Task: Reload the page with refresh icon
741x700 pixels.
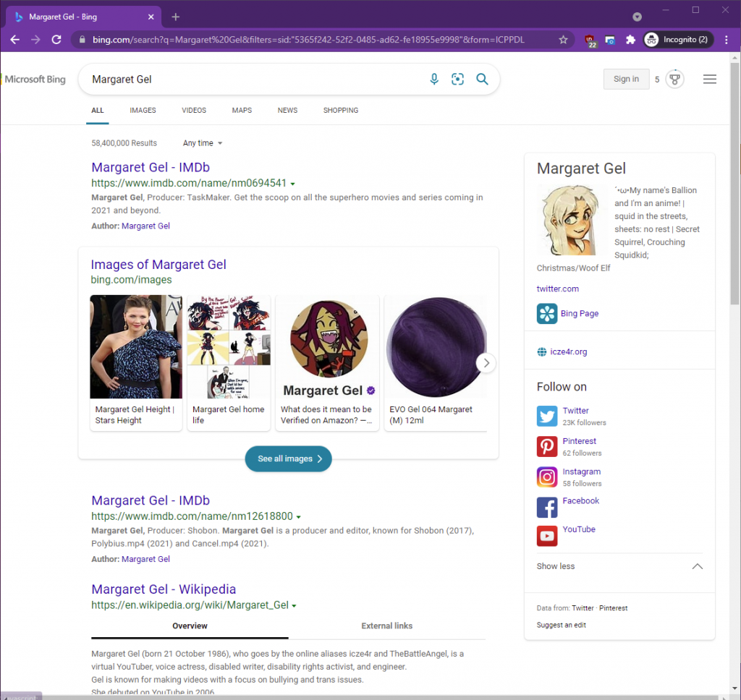Action: (x=56, y=40)
